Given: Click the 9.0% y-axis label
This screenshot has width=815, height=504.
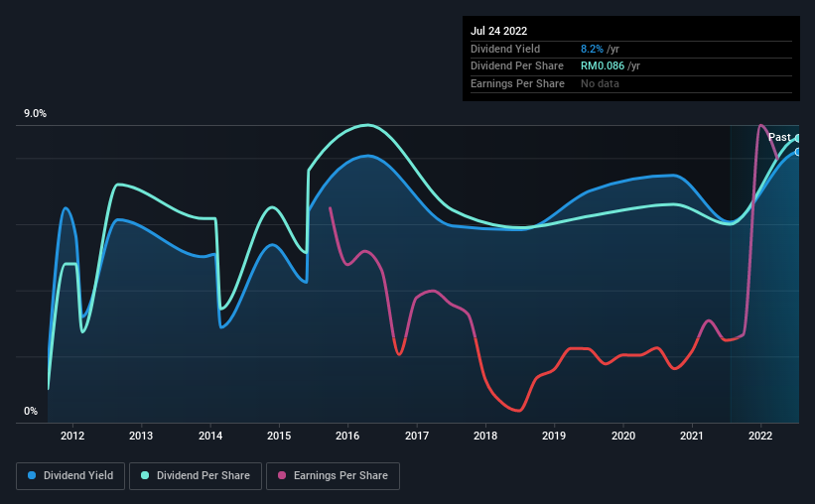Looking at the screenshot, I should (x=35, y=114).
